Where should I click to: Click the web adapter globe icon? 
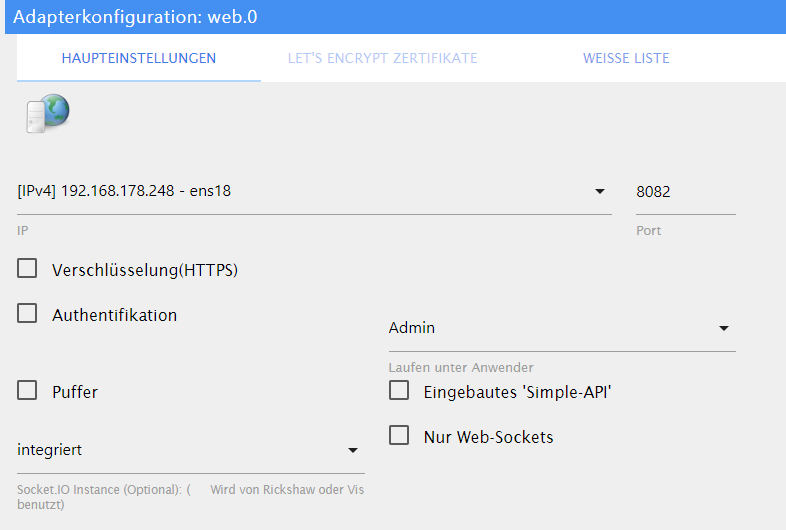tap(47, 113)
